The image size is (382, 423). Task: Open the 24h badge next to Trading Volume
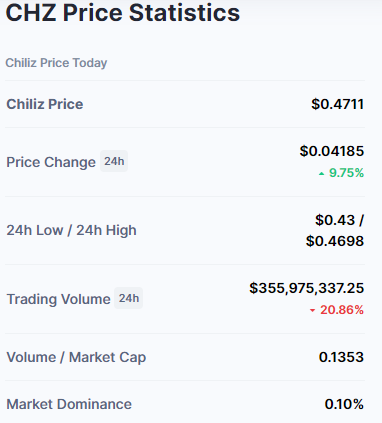click(129, 298)
